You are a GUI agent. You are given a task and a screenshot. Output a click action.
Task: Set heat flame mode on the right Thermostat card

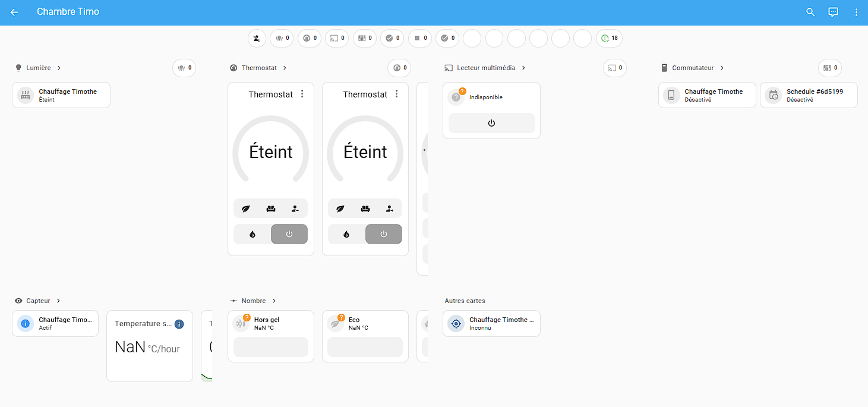(x=347, y=234)
